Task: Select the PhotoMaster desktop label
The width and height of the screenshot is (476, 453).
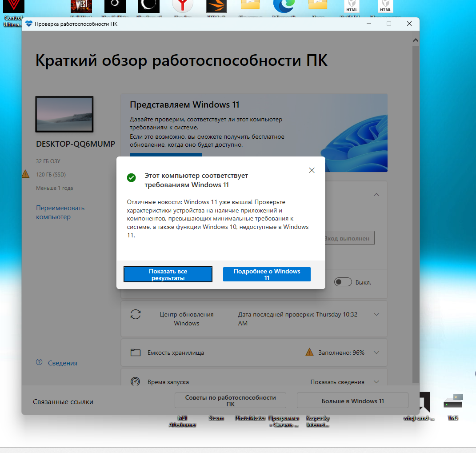Action: click(250, 418)
